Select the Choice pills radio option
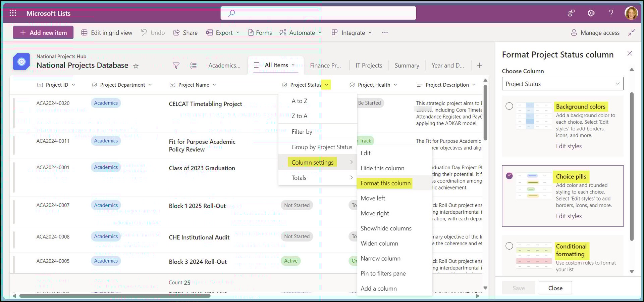644x302 pixels. (509, 176)
